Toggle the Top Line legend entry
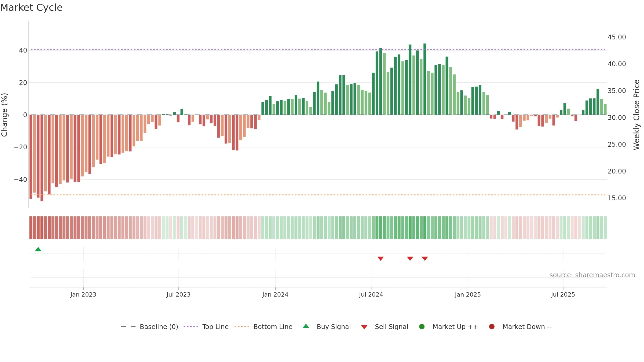644x362 pixels. (206, 327)
